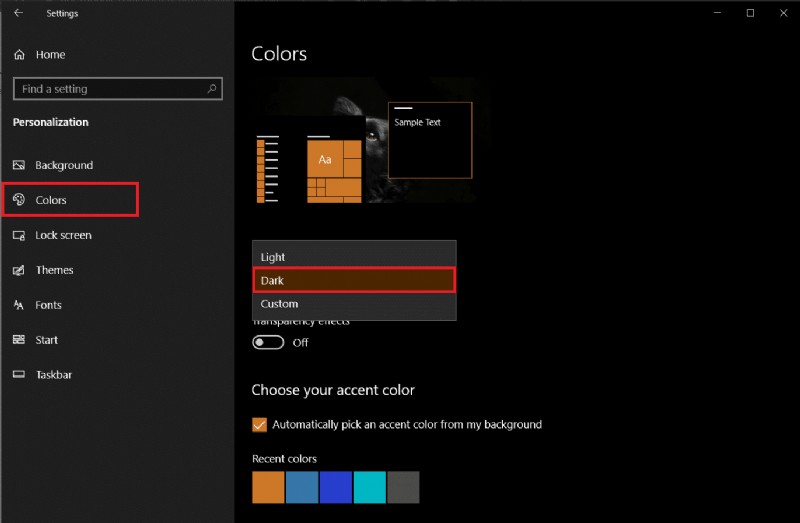Select the cyan recent color swatch
The height and width of the screenshot is (523, 800).
[369, 487]
